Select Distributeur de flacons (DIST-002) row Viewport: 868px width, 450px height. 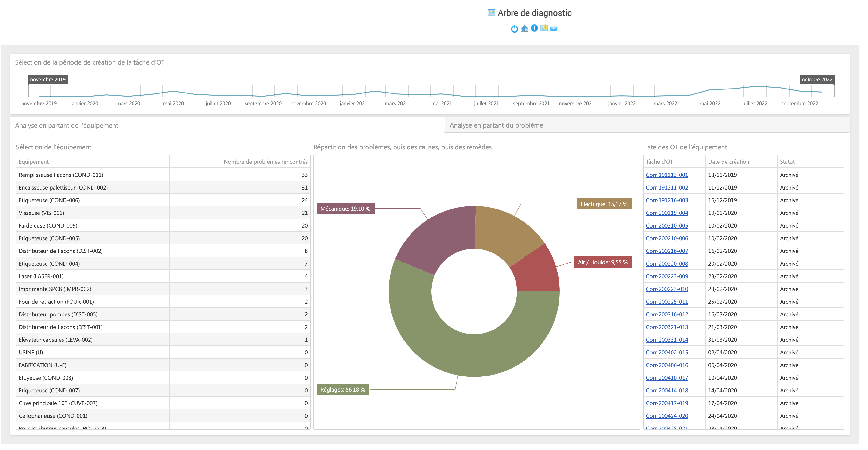click(x=163, y=251)
